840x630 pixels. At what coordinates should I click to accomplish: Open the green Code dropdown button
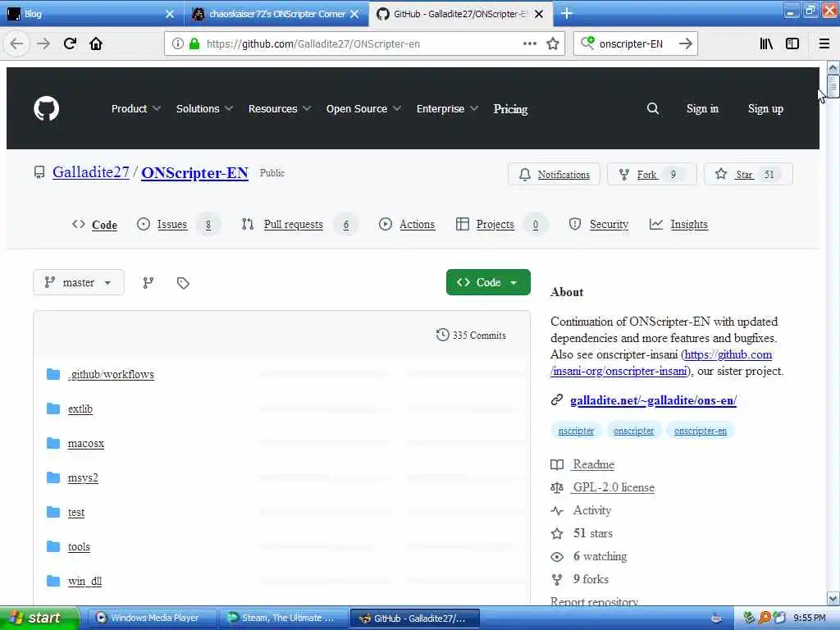[488, 282]
